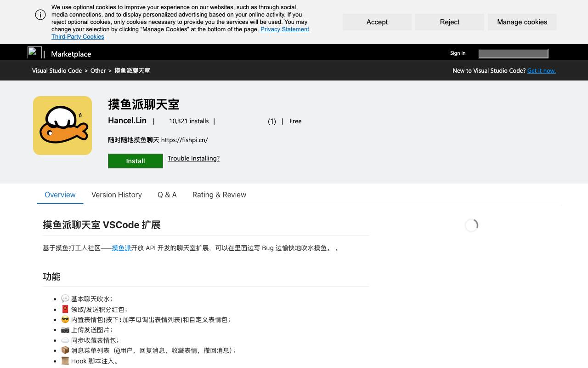Open the Manage cookies options
The image size is (588, 368).
tap(522, 22)
